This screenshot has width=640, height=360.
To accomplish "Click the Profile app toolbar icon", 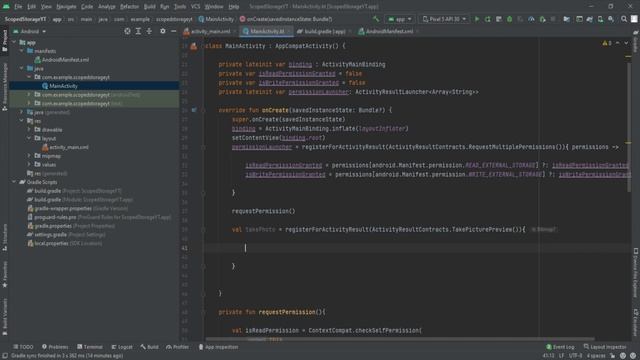I will tap(531, 19).
